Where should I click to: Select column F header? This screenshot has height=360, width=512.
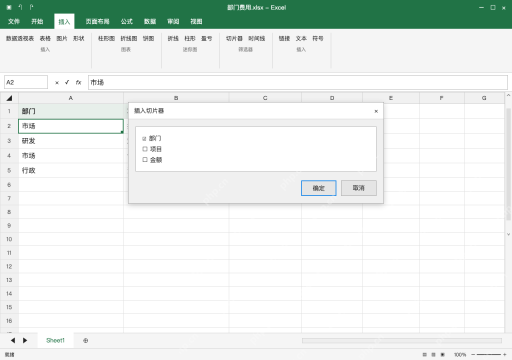click(442, 98)
